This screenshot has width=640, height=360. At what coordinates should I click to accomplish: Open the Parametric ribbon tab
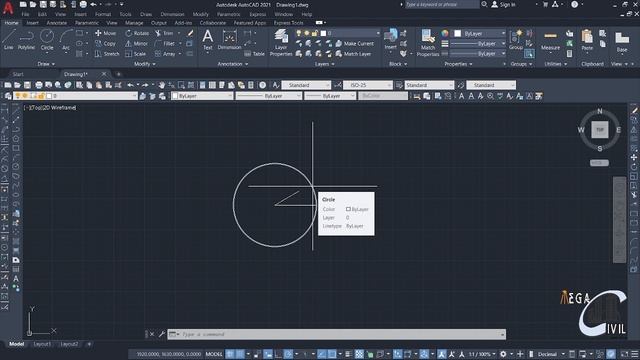click(87, 23)
